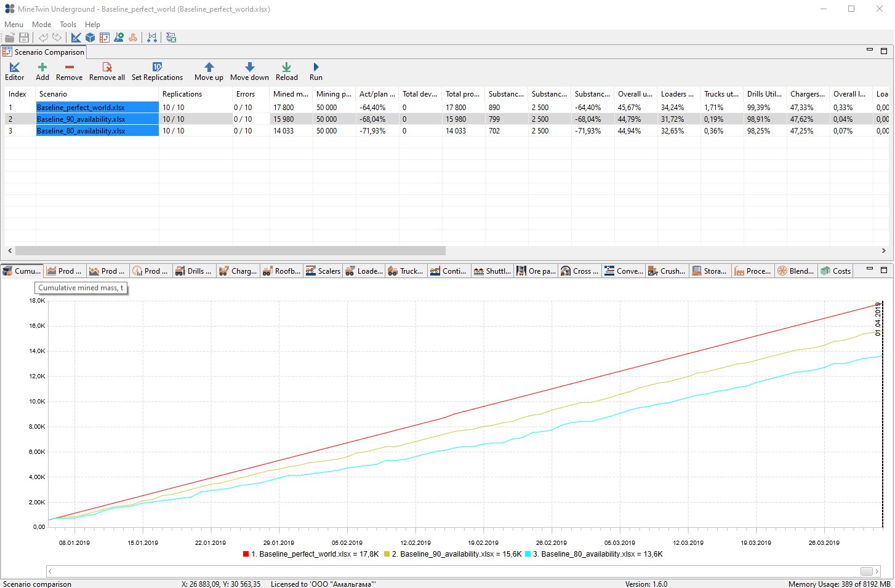Minimize the chart panel at bottom
Image resolution: width=895 pixels, height=588 pixels.
[870, 269]
